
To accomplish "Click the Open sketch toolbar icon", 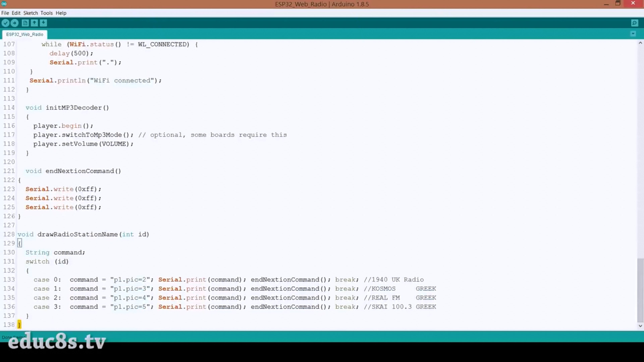I will pyautogui.click(x=34, y=23).
